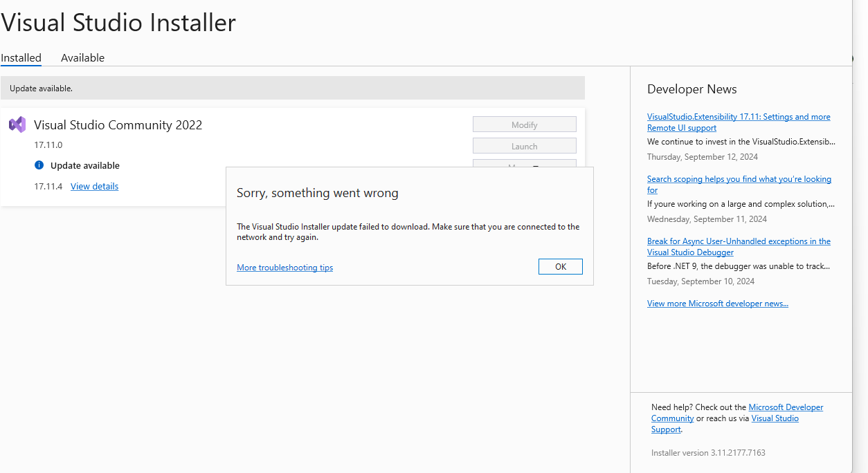This screenshot has width=868, height=473.
Task: Open the View details link for 17.11.4
Action: point(94,186)
